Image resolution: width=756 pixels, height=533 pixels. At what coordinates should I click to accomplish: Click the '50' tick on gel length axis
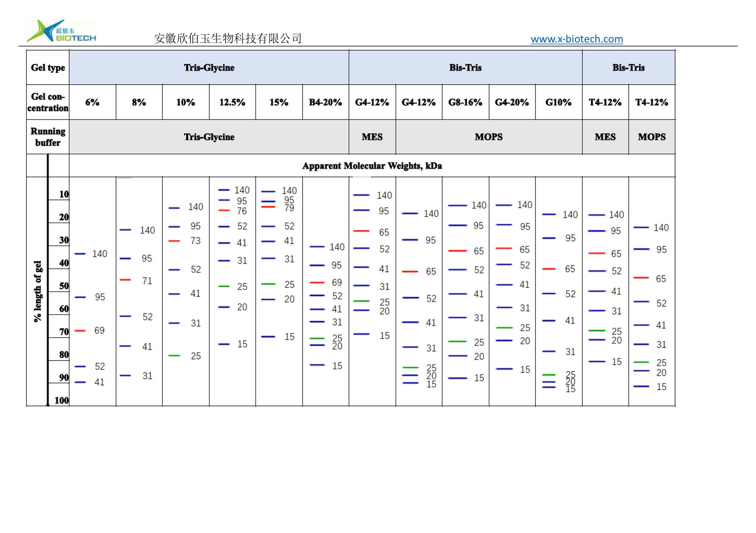coord(64,286)
